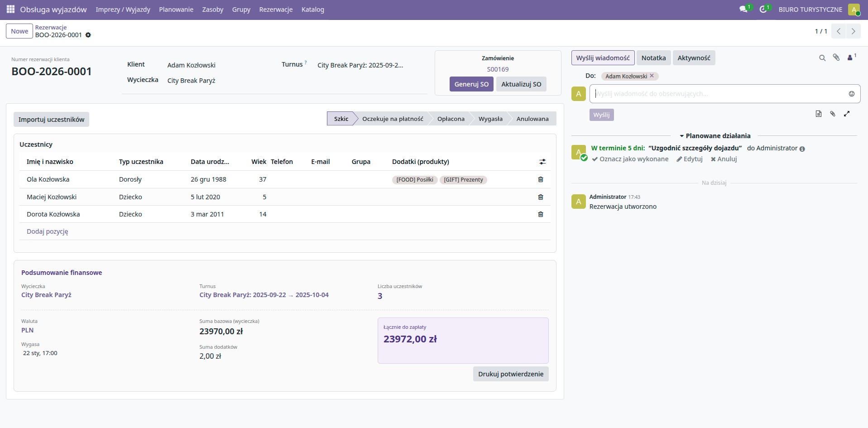Click Generuj SO button

[471, 84]
